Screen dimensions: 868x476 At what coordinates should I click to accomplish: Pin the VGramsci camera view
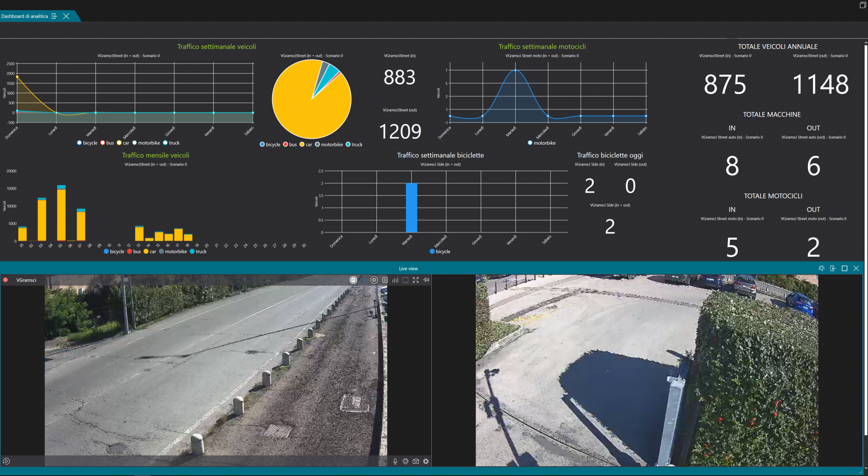click(x=426, y=280)
